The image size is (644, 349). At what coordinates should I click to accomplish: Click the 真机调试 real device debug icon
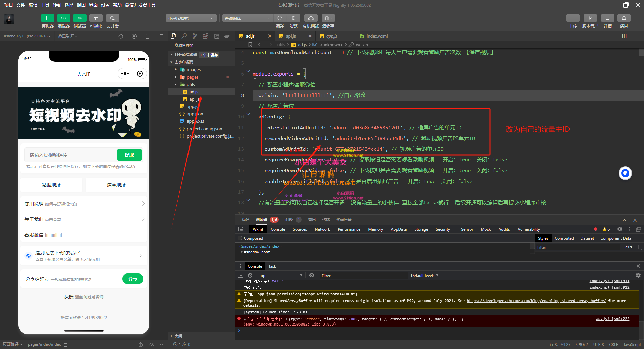tap(311, 18)
